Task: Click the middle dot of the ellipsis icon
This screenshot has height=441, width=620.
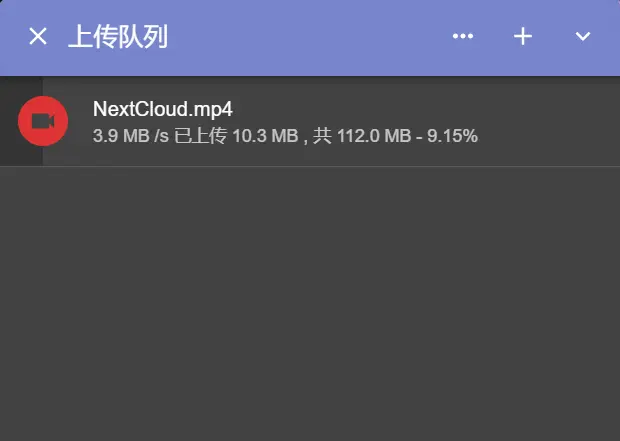Action: tap(463, 36)
